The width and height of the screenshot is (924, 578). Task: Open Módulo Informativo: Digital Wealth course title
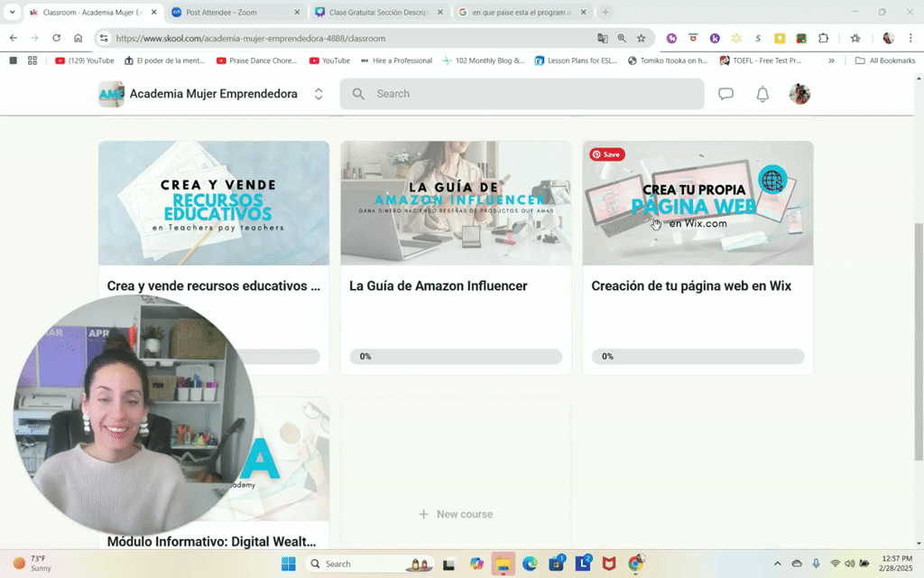pos(211,542)
